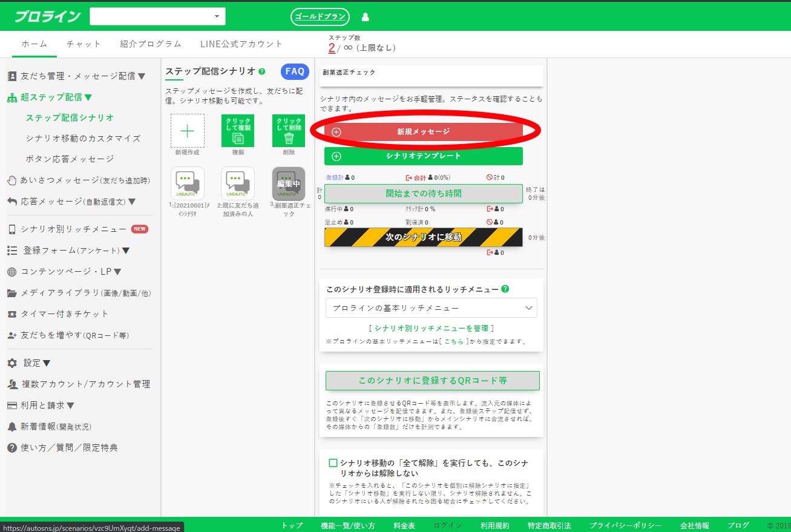Select scenario 2:既に友だち追加済みの人
This screenshot has height=532, width=791.
238,183
